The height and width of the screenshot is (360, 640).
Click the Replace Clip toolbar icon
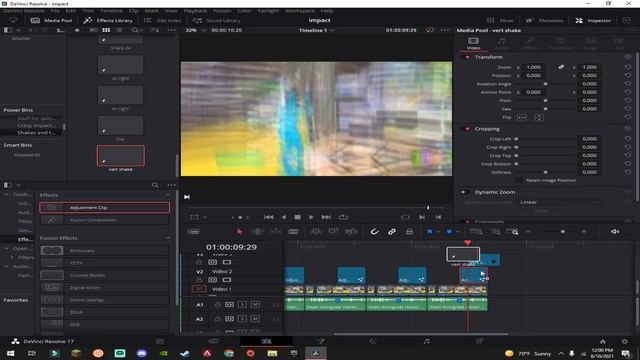tap(351, 231)
